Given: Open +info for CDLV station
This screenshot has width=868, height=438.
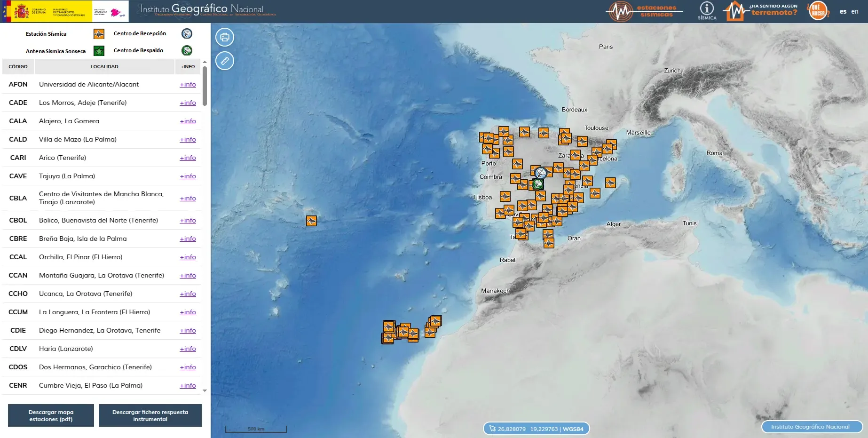Looking at the screenshot, I should [x=188, y=349].
